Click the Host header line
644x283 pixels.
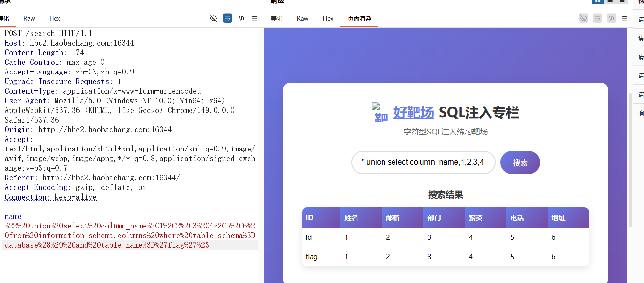(69, 43)
